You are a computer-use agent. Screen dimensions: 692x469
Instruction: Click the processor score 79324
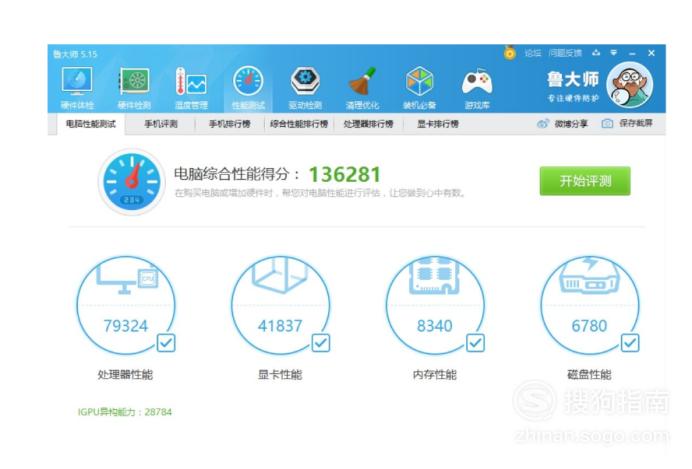[126, 326]
